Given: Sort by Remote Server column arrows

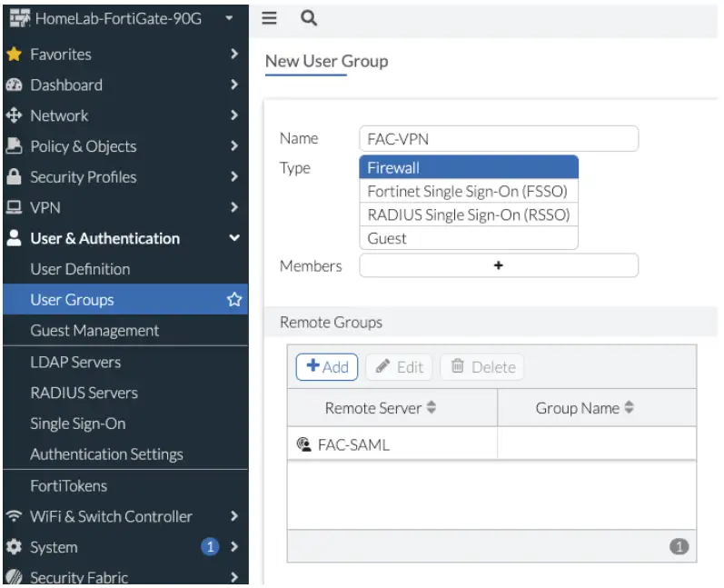Looking at the screenshot, I should (431, 408).
